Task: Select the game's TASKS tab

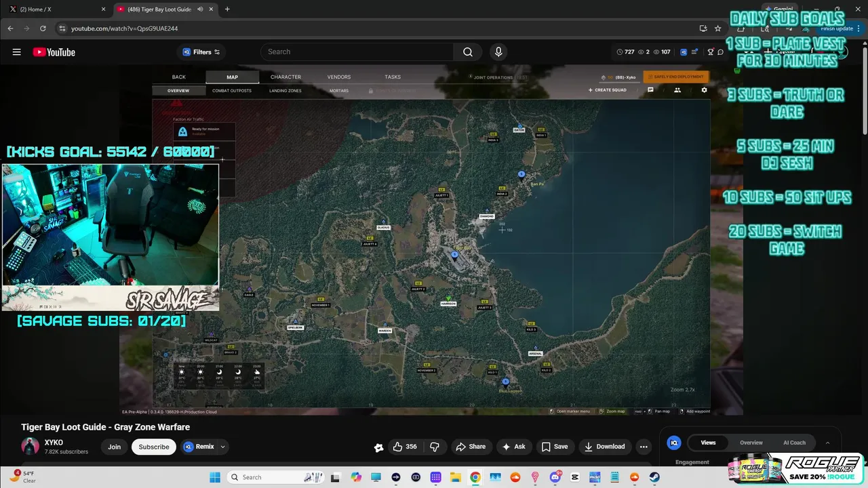Action: pos(393,77)
